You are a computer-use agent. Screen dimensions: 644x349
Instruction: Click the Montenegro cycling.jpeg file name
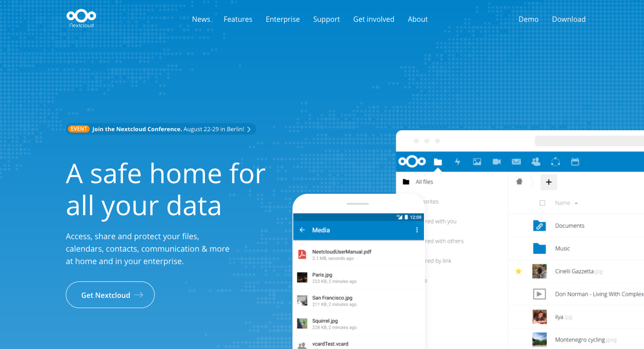(x=586, y=340)
